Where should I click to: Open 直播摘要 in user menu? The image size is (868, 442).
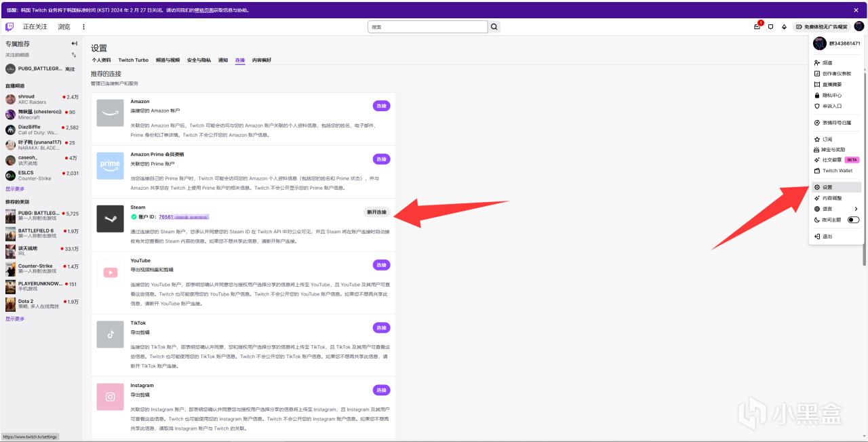[837, 84]
